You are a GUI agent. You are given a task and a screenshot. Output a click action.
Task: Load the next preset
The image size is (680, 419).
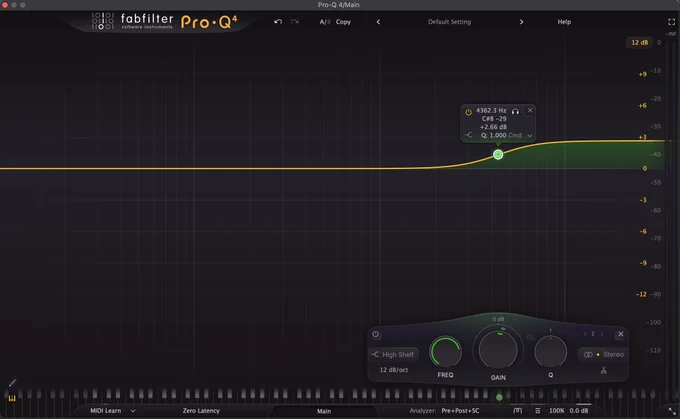(x=521, y=22)
